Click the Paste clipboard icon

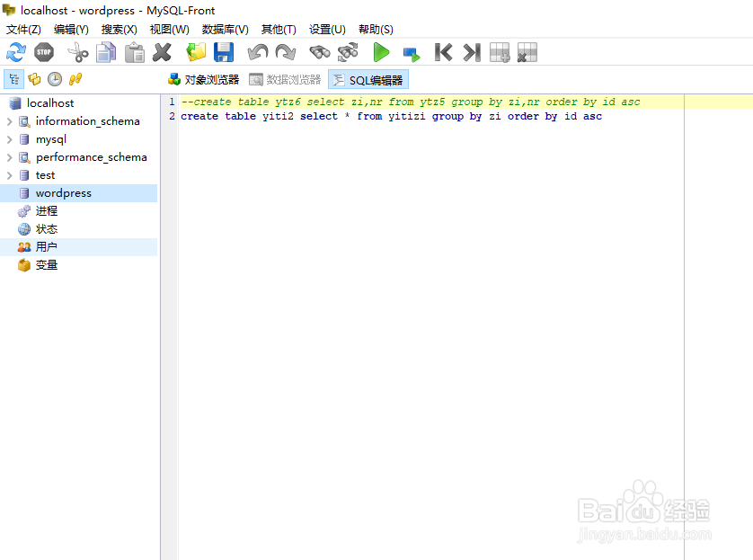pyautogui.click(x=135, y=52)
